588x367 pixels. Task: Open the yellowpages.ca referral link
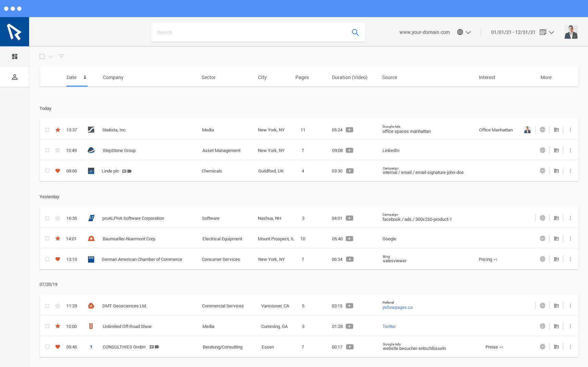point(397,307)
